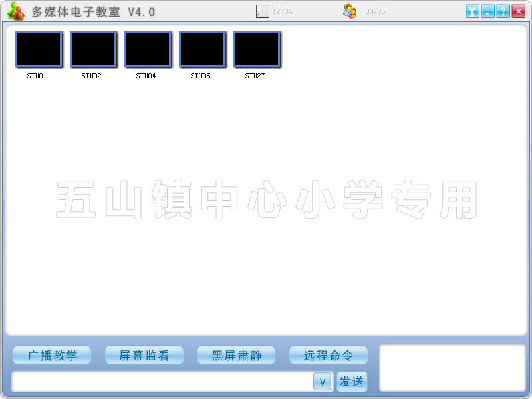The image size is (532, 399).
Task: Select student screen STU02
Action: [x=93, y=50]
